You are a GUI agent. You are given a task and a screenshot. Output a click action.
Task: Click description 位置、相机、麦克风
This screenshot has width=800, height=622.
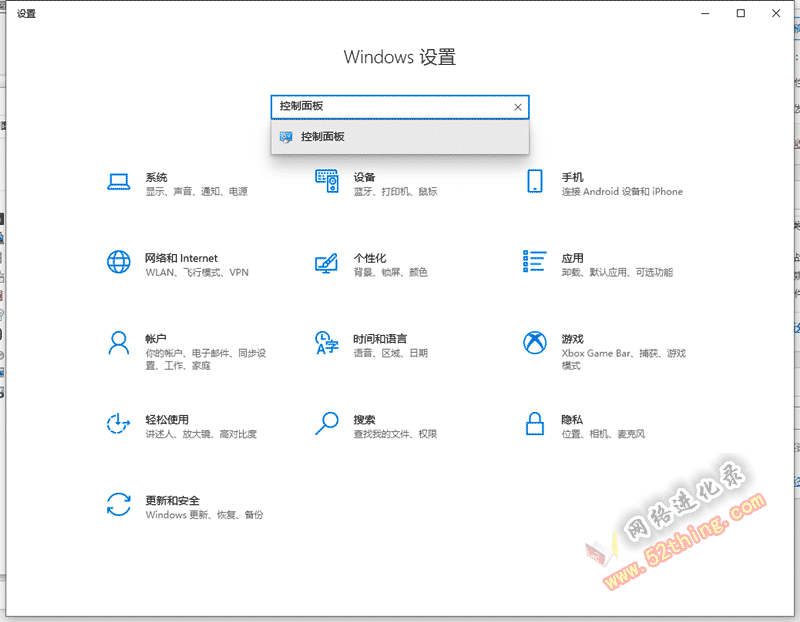click(x=603, y=434)
